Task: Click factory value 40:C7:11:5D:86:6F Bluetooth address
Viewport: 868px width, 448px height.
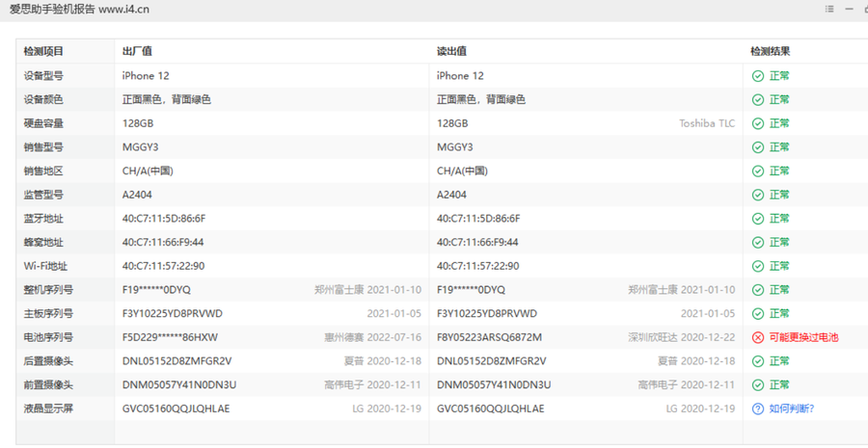Action: pos(164,219)
